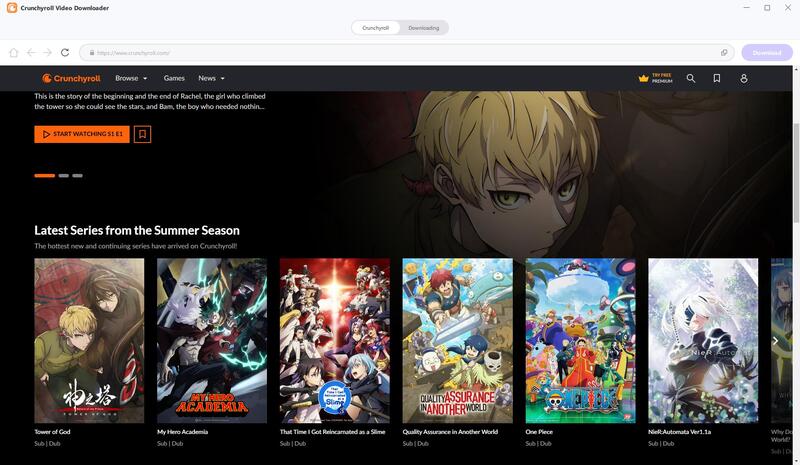Open the My Hero Academia poster
Viewport: 800px width, 465px height.
(212, 340)
